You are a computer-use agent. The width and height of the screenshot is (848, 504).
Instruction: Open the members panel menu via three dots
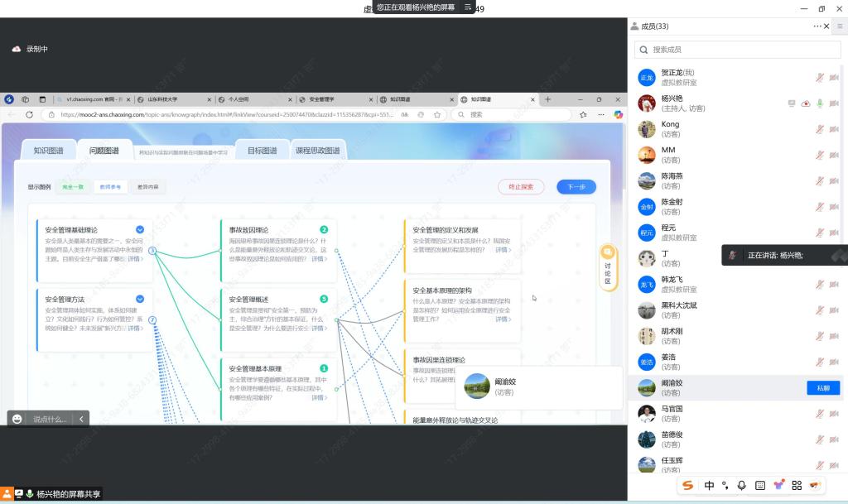coord(816,26)
